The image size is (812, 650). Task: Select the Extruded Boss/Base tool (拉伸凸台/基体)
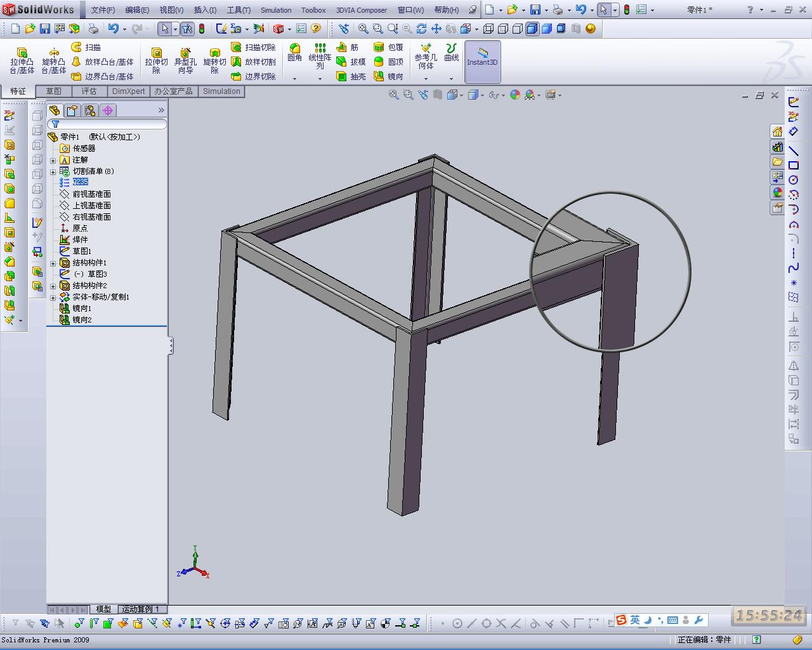pos(22,60)
